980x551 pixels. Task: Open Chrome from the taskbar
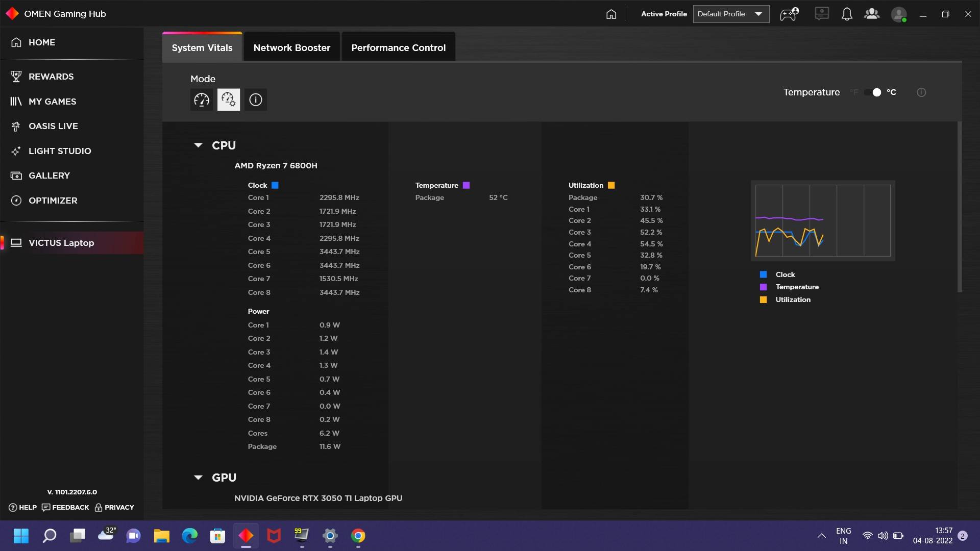click(358, 536)
